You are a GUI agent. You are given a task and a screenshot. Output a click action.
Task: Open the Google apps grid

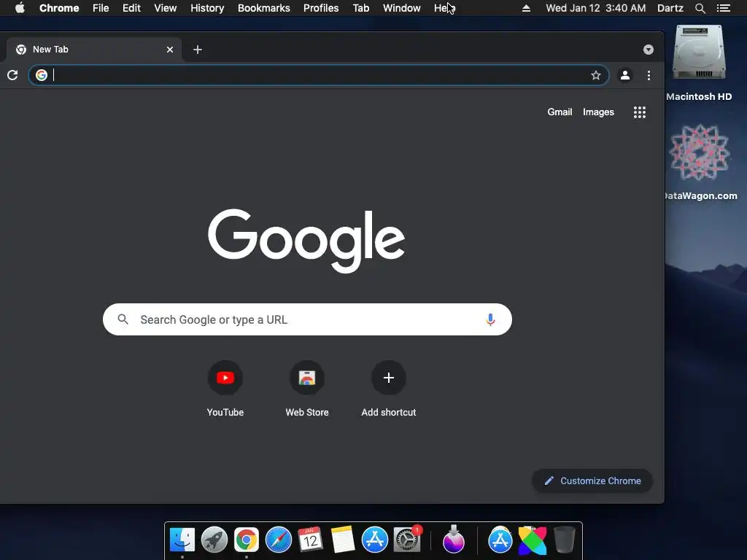tap(639, 112)
